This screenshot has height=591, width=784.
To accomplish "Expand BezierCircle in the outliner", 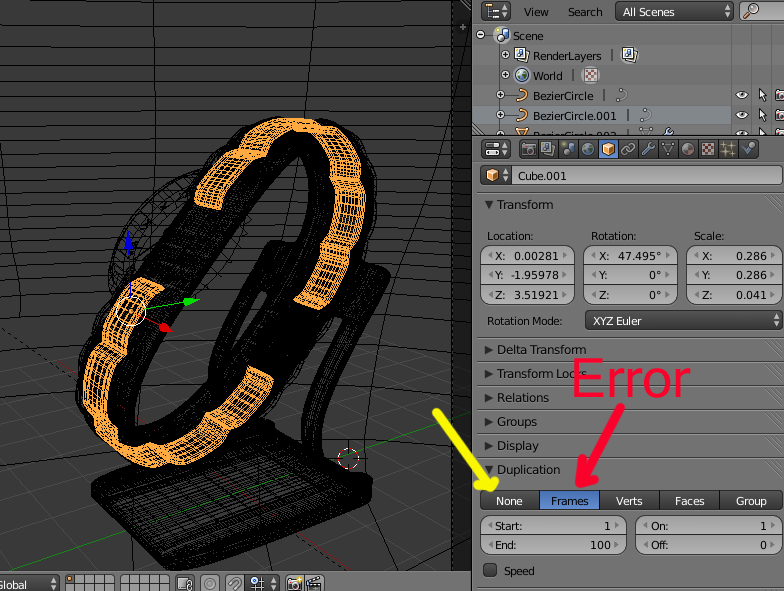I will (x=500, y=94).
